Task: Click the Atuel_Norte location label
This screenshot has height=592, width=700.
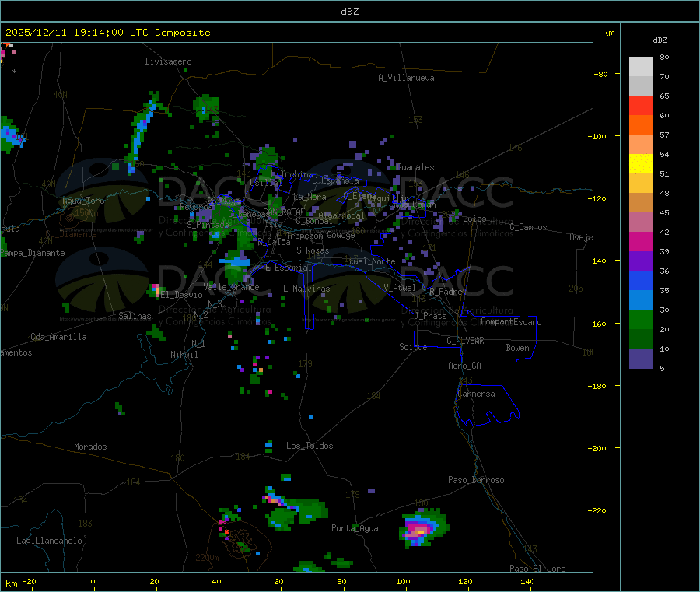Action: coord(369,261)
